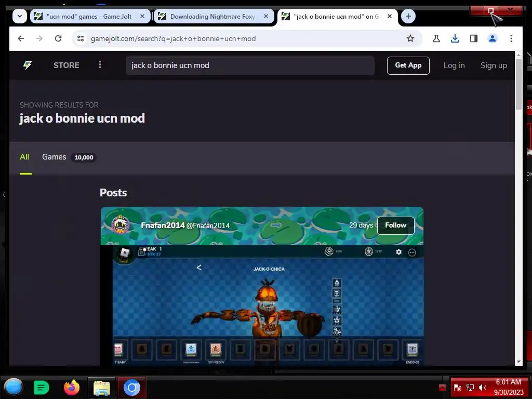The width and height of the screenshot is (532, 399).
Task: Click the scrollbar down arrow
Action: (518, 362)
